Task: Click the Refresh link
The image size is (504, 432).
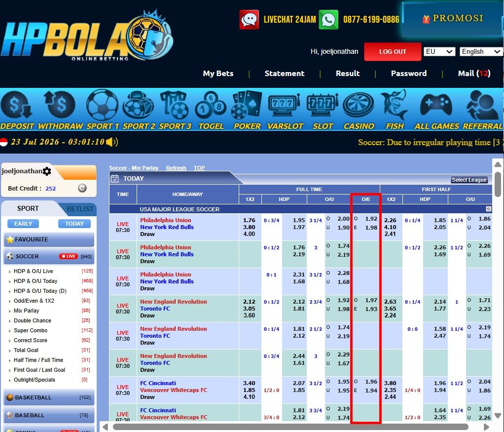Action: pyautogui.click(x=176, y=168)
